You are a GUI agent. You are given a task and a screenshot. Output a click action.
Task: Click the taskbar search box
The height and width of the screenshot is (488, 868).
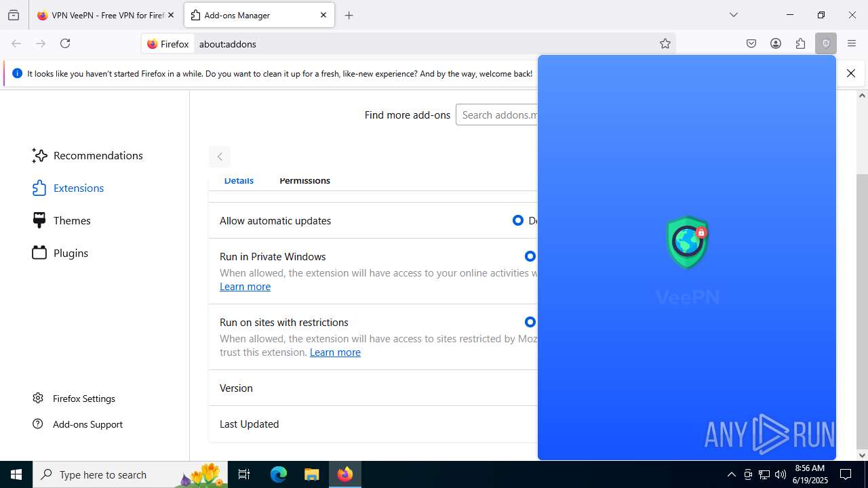(x=130, y=474)
